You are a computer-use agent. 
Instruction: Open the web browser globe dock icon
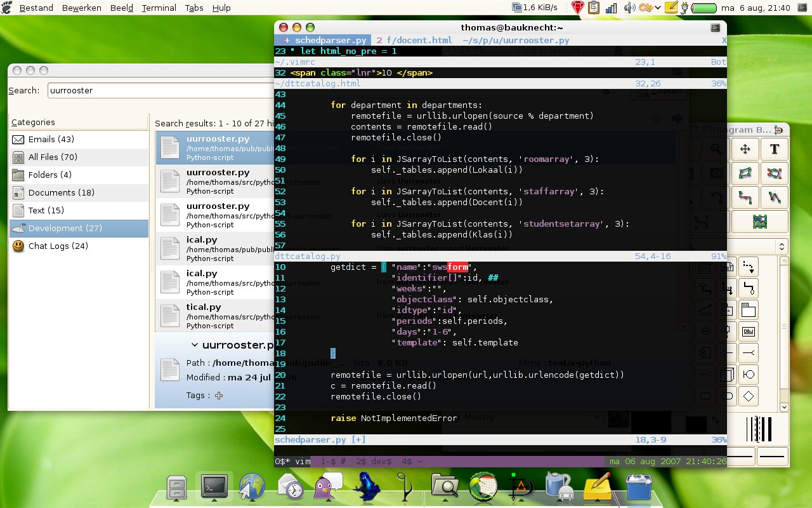tap(252, 488)
